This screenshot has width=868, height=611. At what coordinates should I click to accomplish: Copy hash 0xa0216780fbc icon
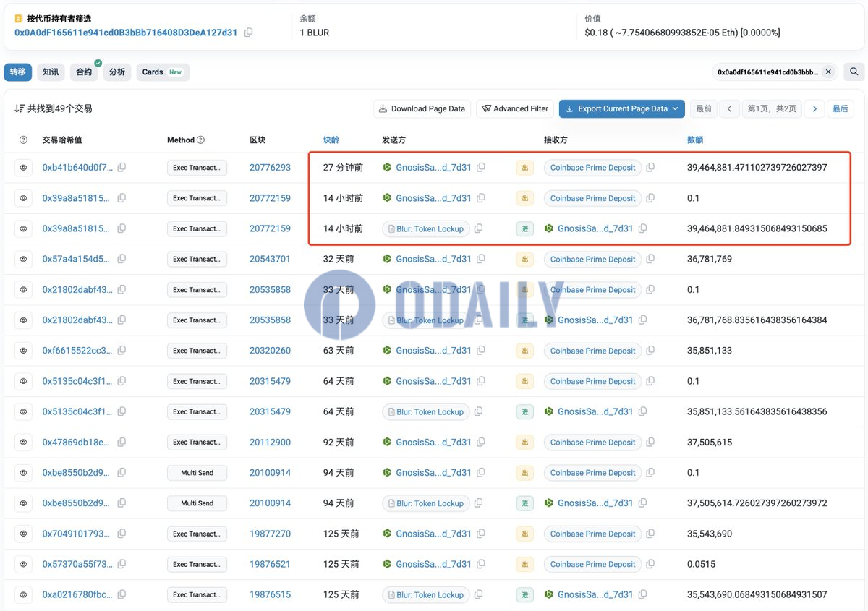[122, 594]
